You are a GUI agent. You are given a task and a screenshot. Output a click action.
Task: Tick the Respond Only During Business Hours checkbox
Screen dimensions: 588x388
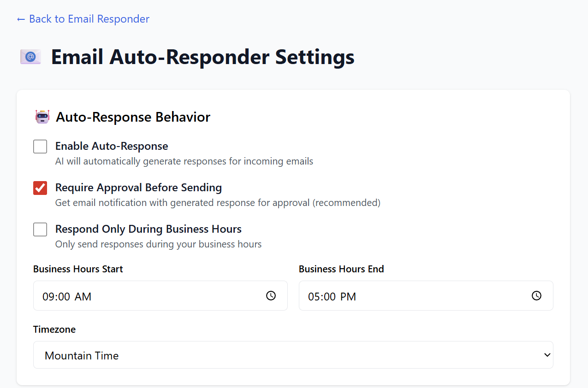[40, 229]
